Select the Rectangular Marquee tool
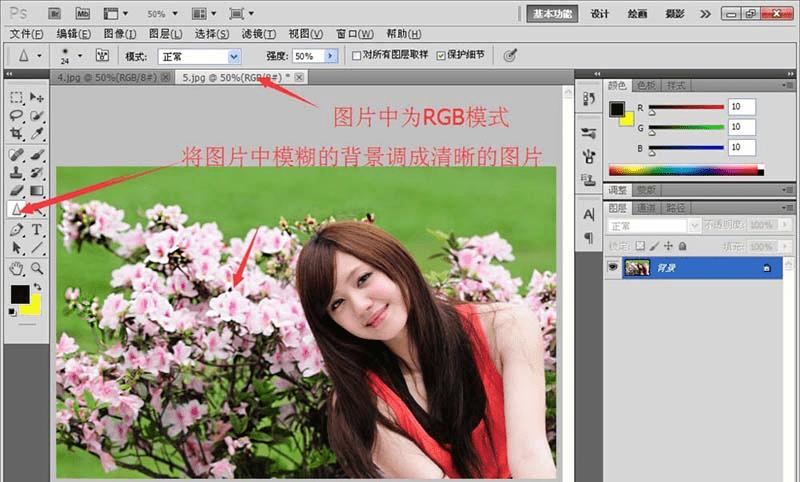 pyautogui.click(x=16, y=97)
